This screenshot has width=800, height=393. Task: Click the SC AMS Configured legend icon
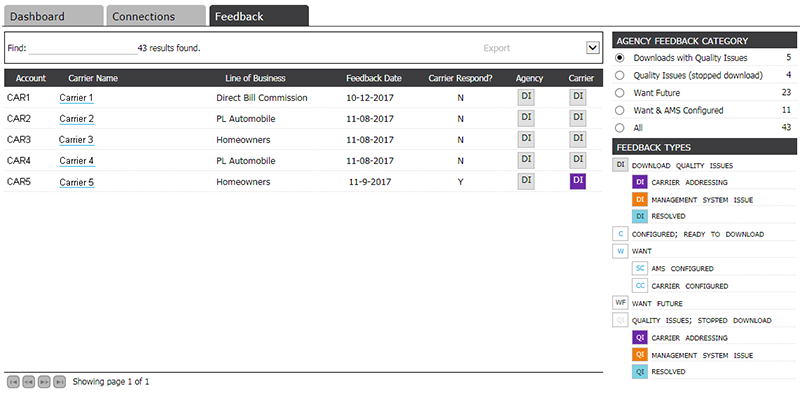click(x=640, y=268)
